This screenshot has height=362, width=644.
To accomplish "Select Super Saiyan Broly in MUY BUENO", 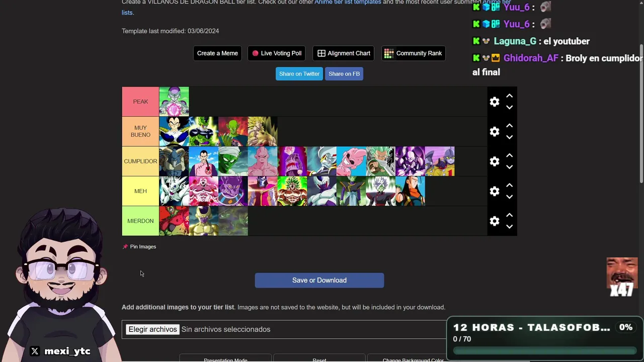I will click(263, 131).
